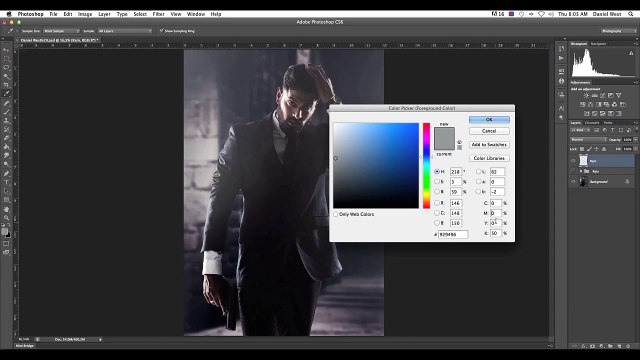Click Cancel in the Color Picker

point(489,131)
